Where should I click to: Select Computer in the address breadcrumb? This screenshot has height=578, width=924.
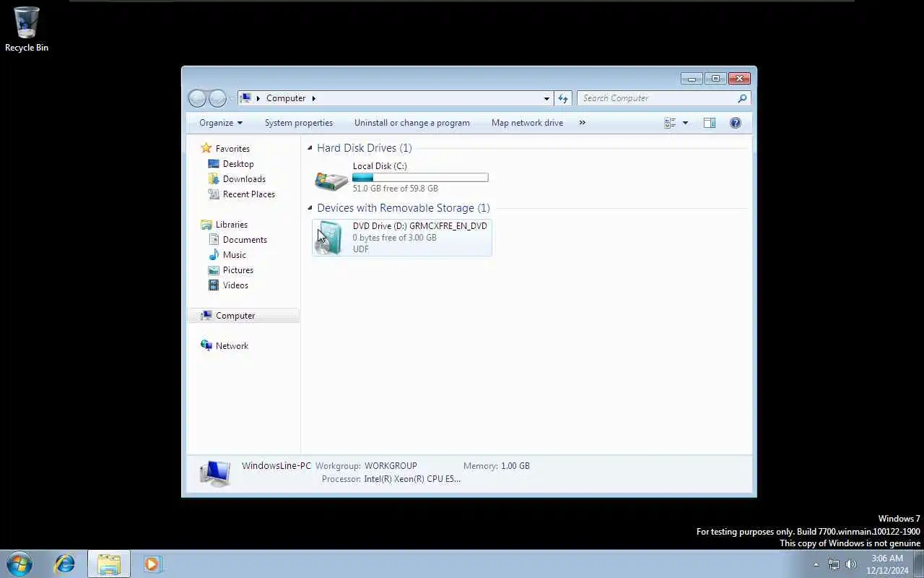(x=286, y=98)
